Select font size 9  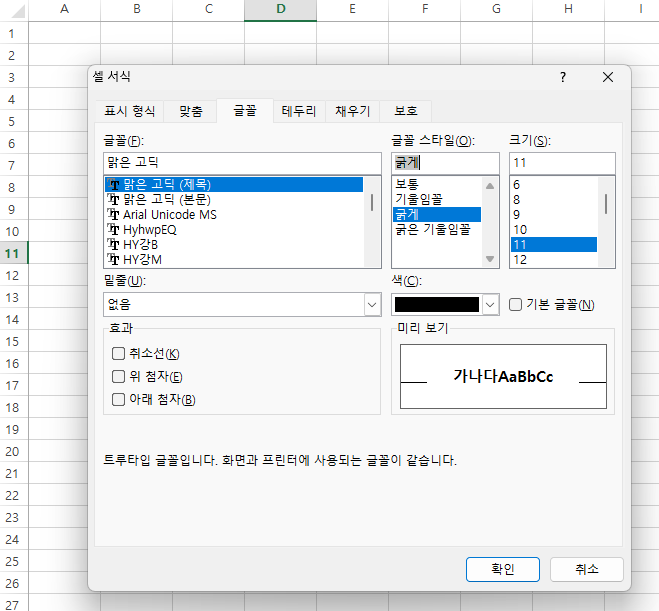tap(554, 215)
